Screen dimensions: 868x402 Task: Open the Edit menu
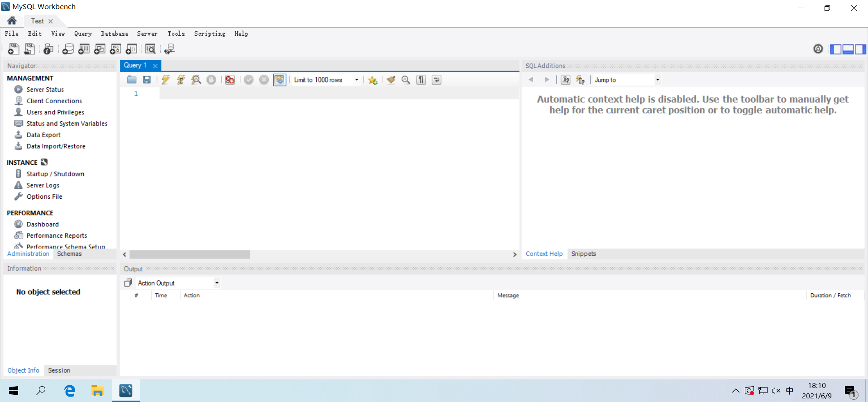[35, 33]
